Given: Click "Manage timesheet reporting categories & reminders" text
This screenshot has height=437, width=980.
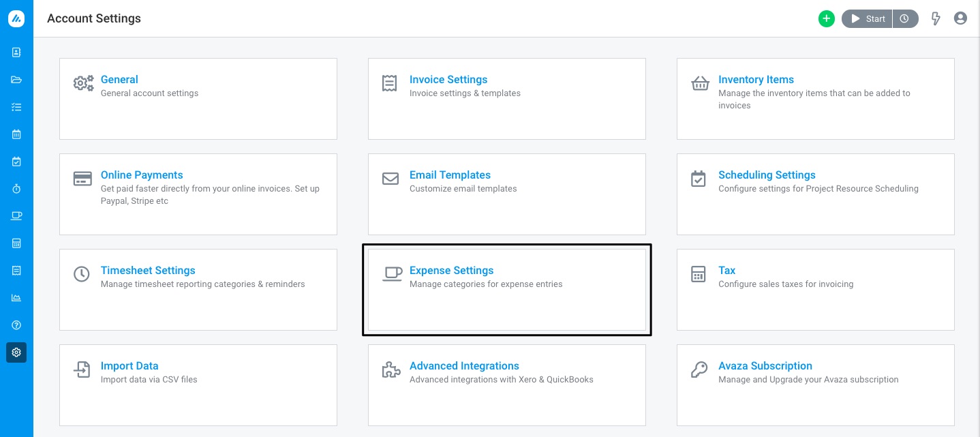Looking at the screenshot, I should click(203, 284).
